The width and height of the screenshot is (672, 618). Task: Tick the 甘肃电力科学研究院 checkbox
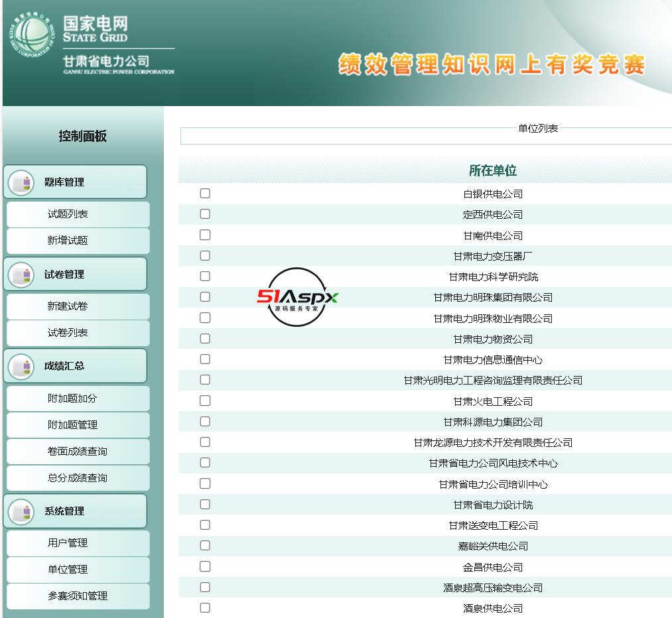205,277
